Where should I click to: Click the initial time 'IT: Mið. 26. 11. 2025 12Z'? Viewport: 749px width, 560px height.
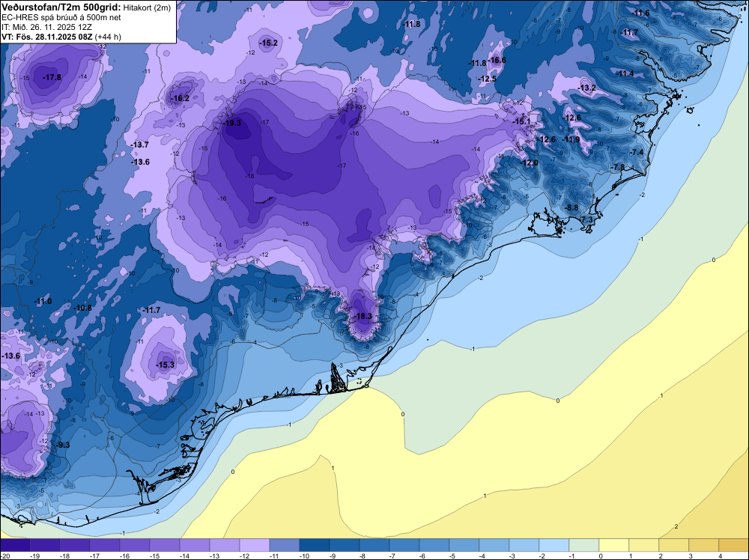[x=46, y=27]
